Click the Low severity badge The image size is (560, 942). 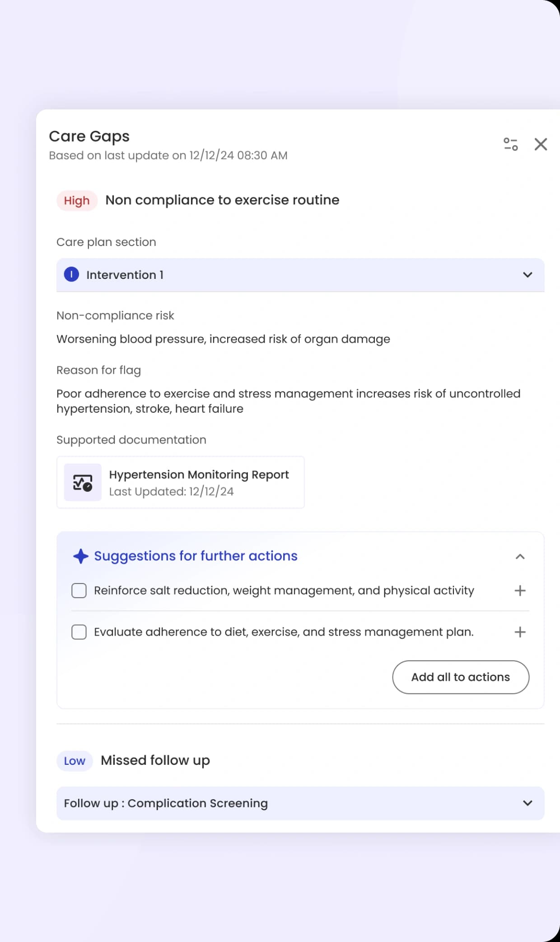74,761
